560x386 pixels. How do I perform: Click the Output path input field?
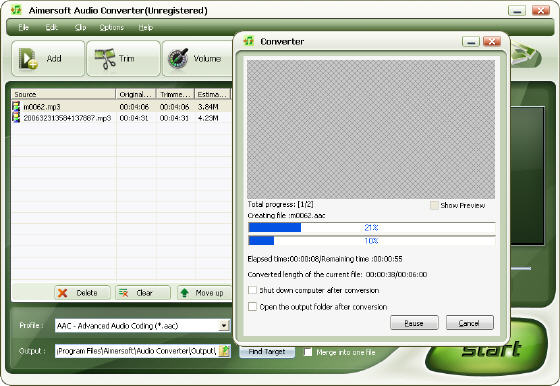pyautogui.click(x=137, y=351)
